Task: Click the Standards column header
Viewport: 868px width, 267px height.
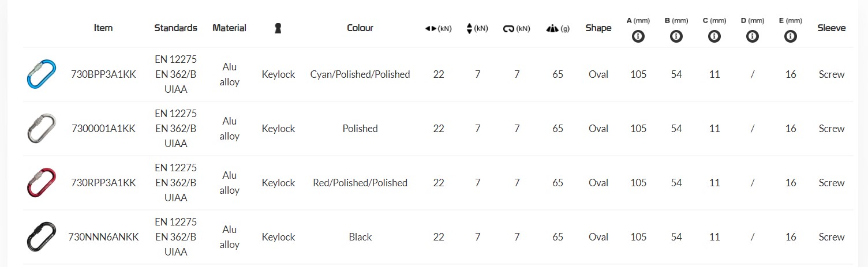Action: 175,28
